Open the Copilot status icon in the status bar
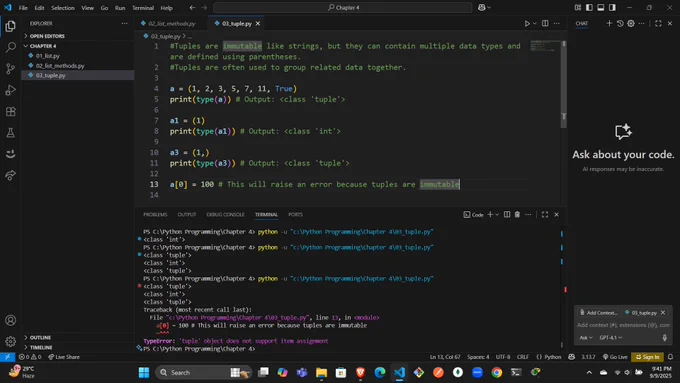Viewport: 680px width, 383px height. click(x=572, y=357)
